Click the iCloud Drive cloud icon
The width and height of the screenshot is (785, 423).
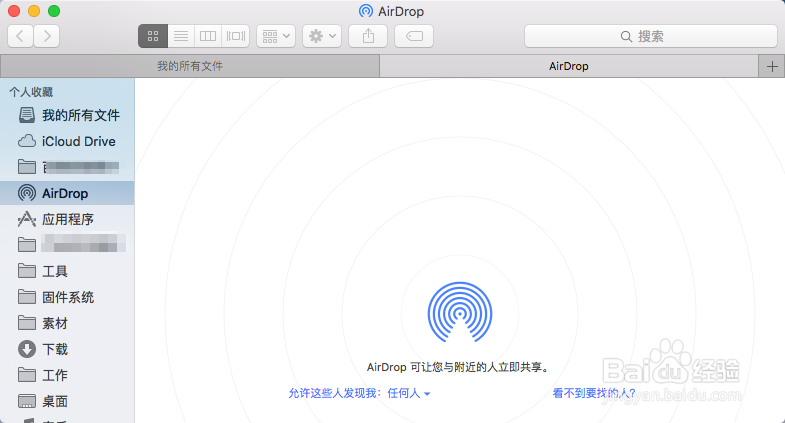pos(27,141)
